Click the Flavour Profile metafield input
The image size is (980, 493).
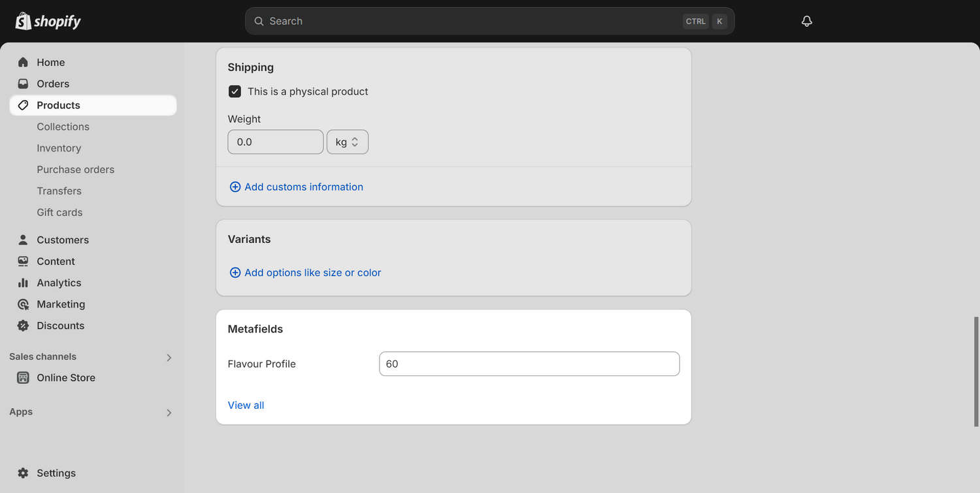(x=529, y=364)
